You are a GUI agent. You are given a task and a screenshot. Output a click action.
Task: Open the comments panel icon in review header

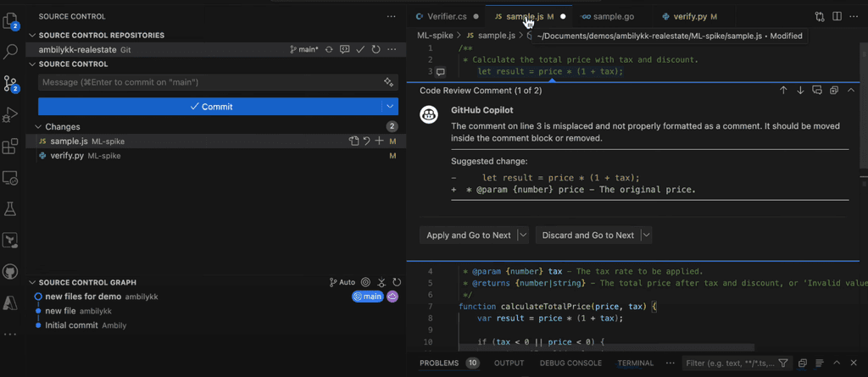coord(816,91)
